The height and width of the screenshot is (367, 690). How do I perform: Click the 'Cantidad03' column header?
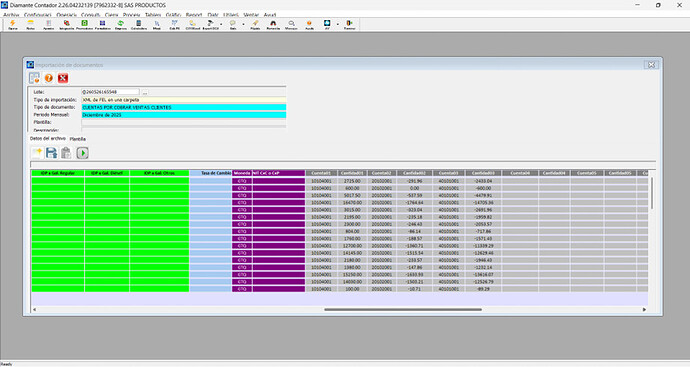(483, 173)
